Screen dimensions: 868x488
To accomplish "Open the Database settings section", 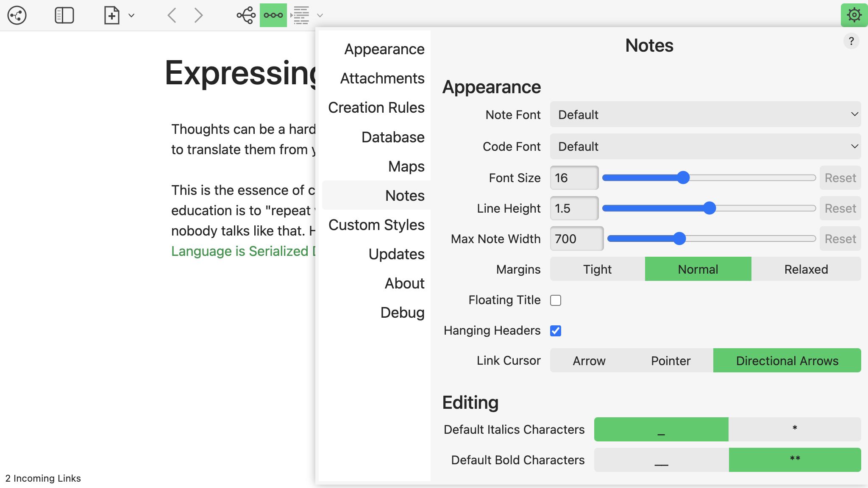I will 392,137.
